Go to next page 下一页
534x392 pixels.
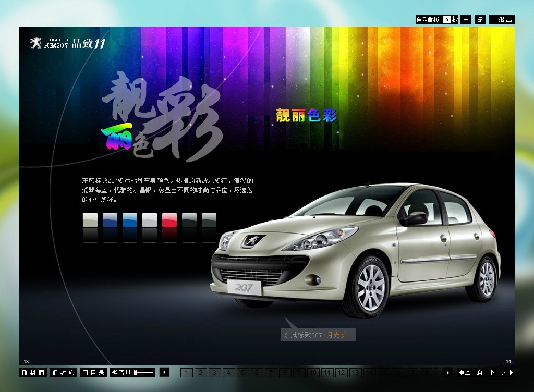[x=501, y=372]
